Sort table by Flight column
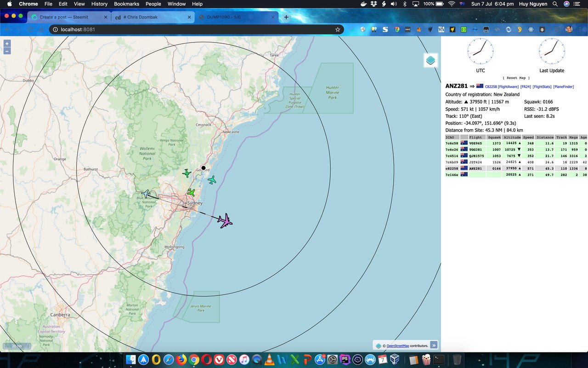The height and width of the screenshot is (368, 588). tap(477, 137)
